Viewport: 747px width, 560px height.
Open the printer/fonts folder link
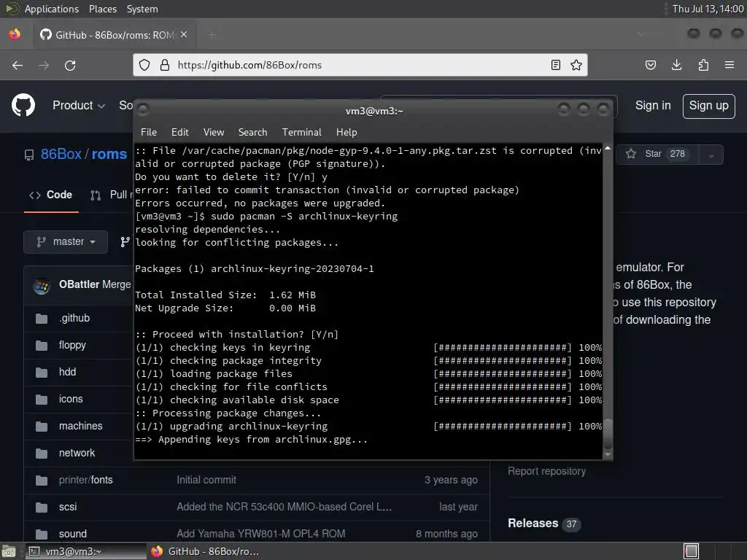point(86,480)
